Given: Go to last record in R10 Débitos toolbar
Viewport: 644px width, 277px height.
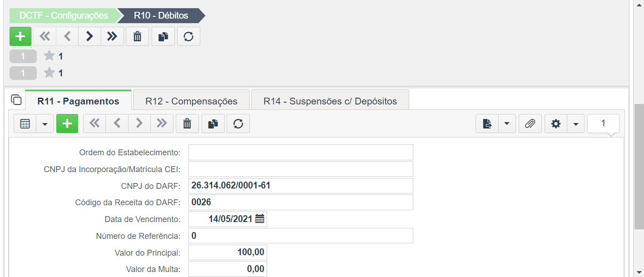Looking at the screenshot, I should [112, 36].
